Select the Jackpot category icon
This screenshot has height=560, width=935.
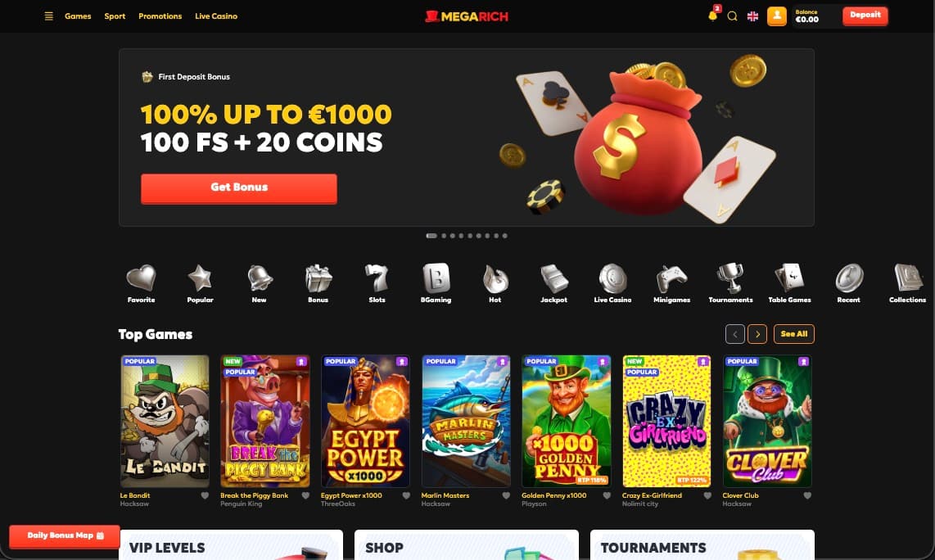pos(554,278)
